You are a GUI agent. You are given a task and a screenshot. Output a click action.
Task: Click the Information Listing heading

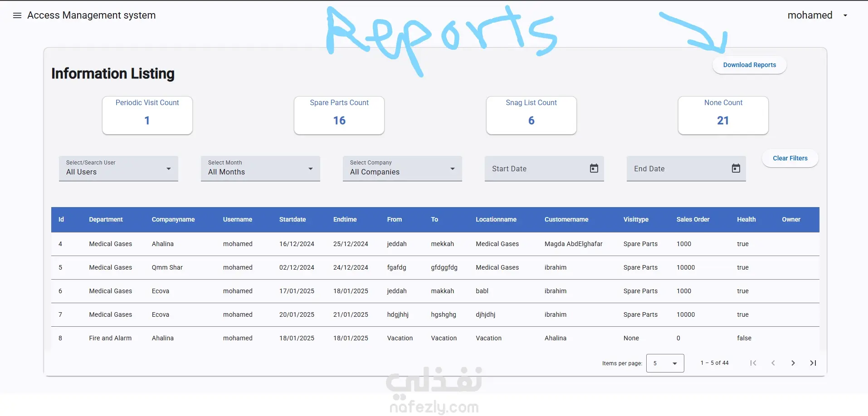113,73
